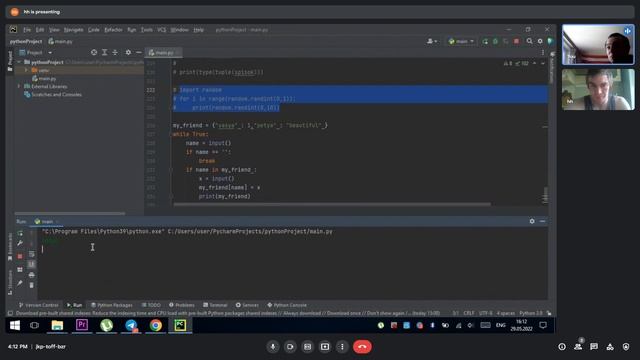640x360 pixels.
Task: Click Collapse All in Project panel
Action: 115,52
